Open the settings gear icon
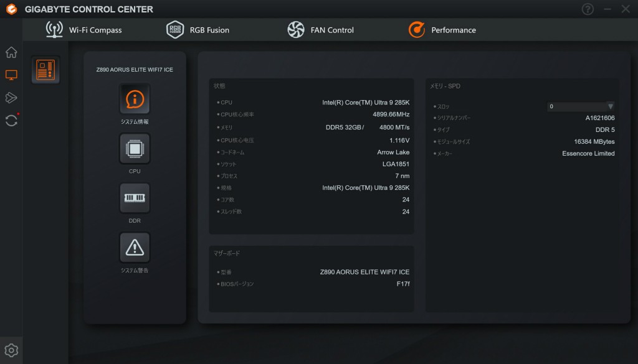 tap(11, 350)
